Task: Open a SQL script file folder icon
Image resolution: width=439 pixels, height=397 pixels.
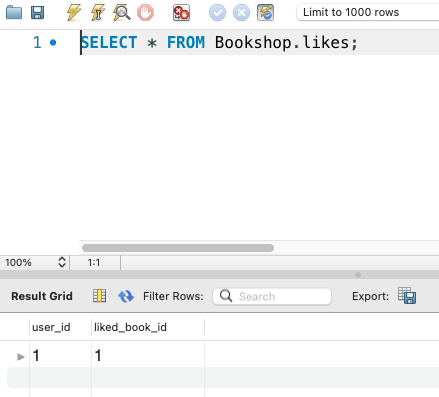Action: coord(14,13)
